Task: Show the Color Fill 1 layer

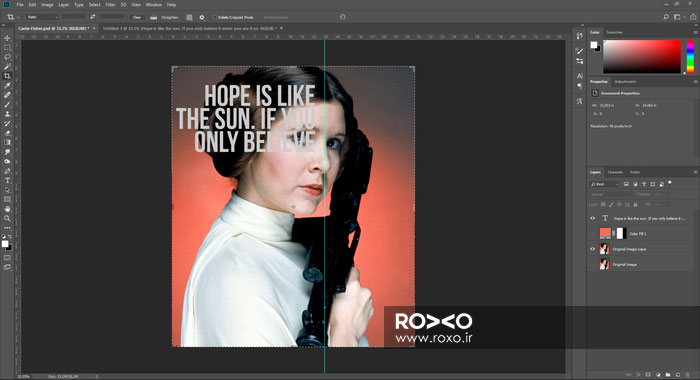Action: pyautogui.click(x=592, y=234)
